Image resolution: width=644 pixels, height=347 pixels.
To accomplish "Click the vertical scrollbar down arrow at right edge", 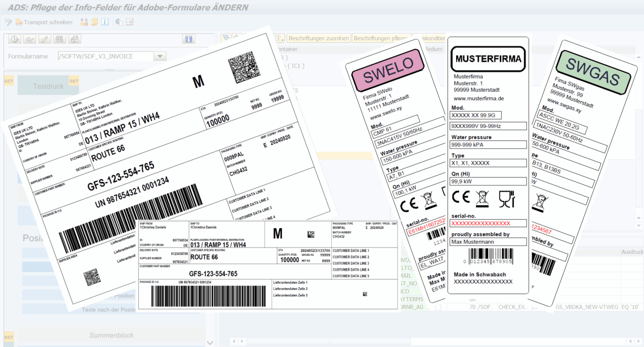I will pos(639,226).
